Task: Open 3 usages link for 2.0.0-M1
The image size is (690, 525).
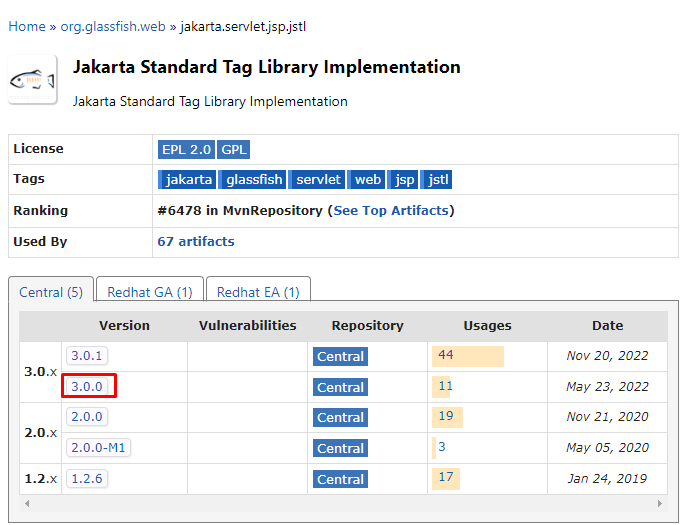Action: [x=442, y=447]
